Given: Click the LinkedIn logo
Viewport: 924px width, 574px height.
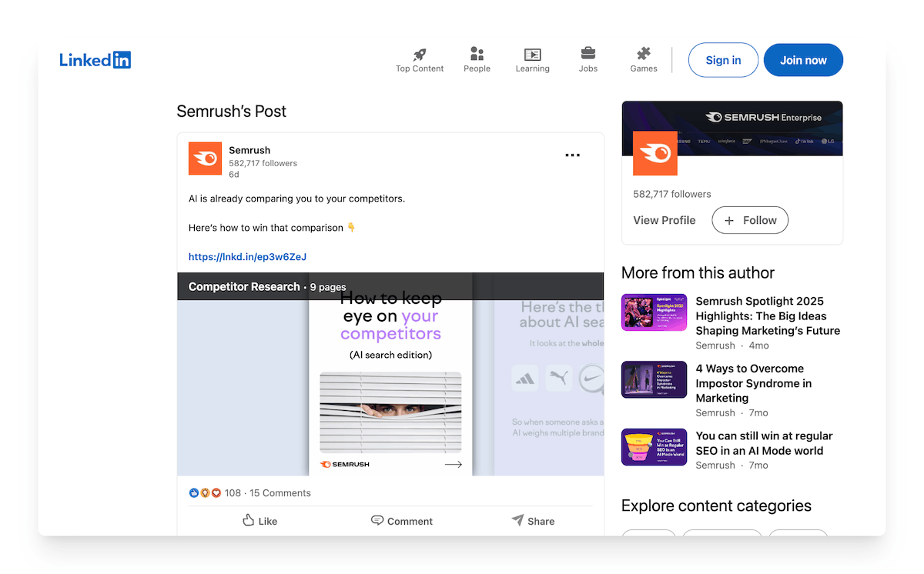Looking at the screenshot, I should [95, 59].
